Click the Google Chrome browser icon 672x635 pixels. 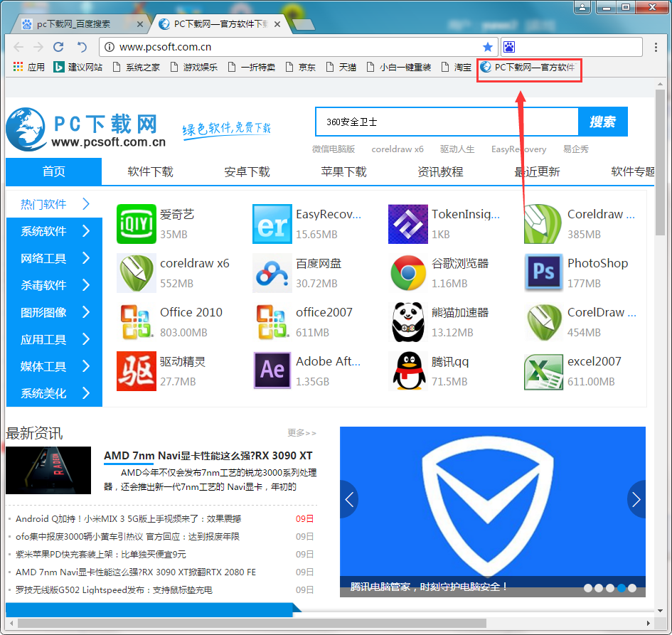(408, 273)
